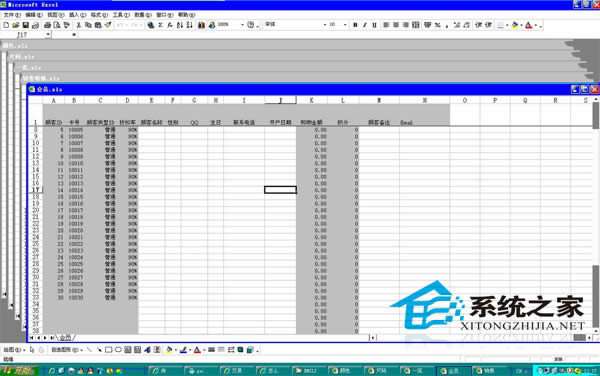Open the 格式 (Format) menu
600x376 pixels.
[x=99, y=15]
